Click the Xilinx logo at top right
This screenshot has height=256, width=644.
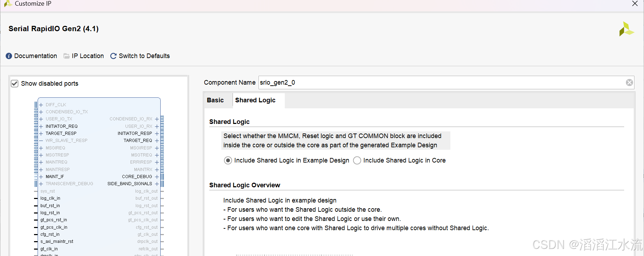tap(626, 29)
